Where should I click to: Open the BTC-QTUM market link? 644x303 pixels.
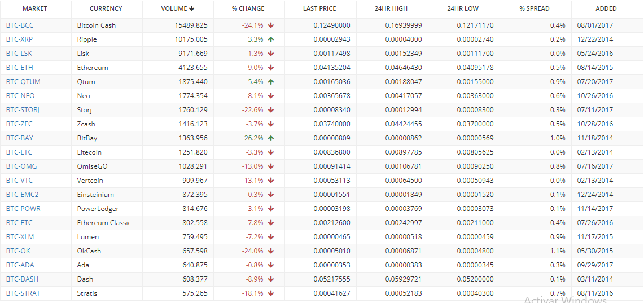tap(23, 82)
